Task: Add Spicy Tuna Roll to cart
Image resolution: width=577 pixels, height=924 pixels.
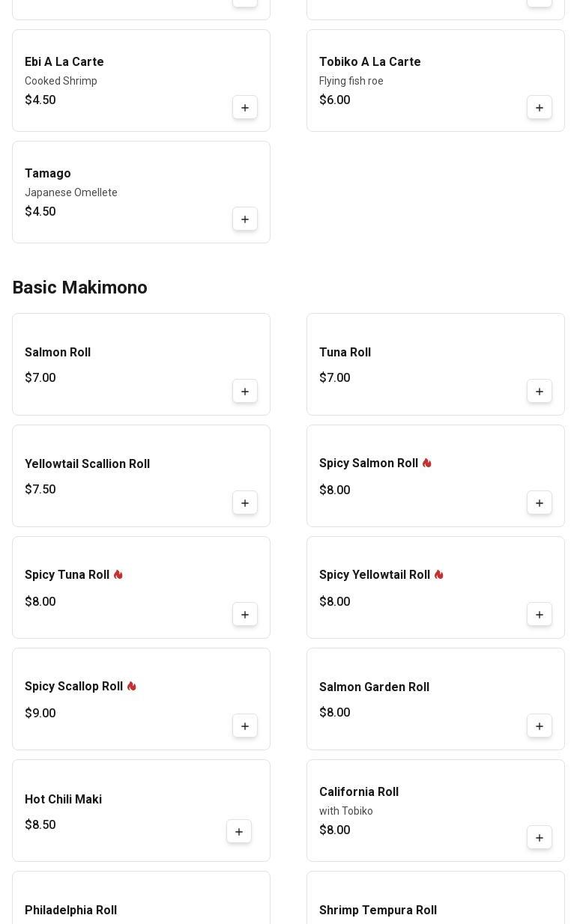Action: 245,615
